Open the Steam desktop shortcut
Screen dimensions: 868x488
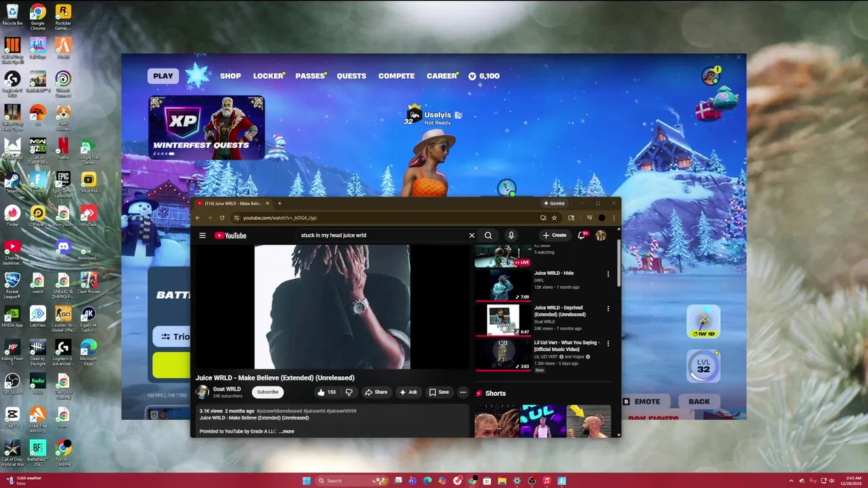[x=12, y=183]
